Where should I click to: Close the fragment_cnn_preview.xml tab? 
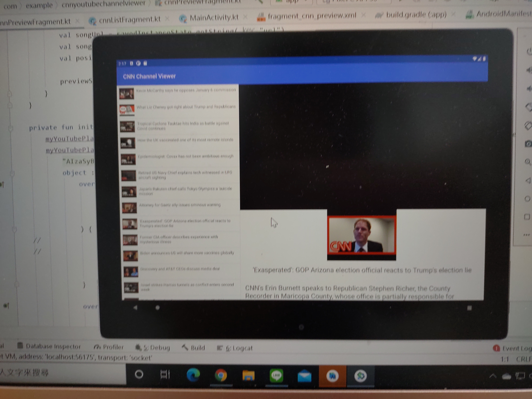point(363,15)
